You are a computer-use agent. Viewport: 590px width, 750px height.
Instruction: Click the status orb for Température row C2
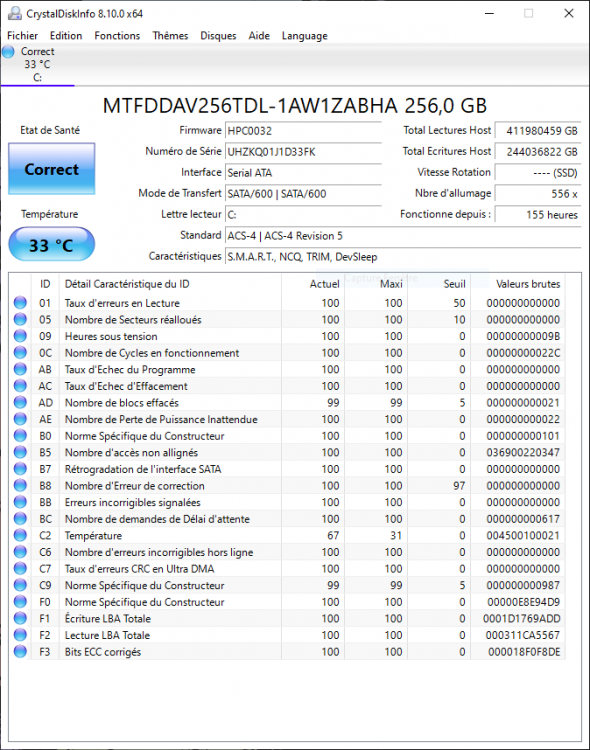pos(20,535)
